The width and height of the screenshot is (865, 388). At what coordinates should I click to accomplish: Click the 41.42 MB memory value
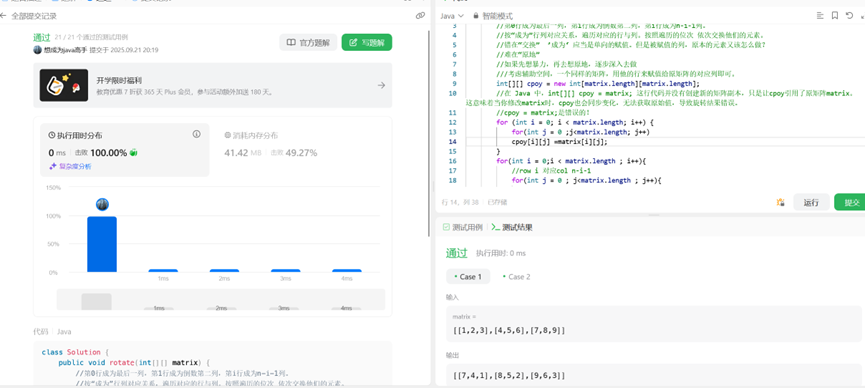click(x=243, y=152)
